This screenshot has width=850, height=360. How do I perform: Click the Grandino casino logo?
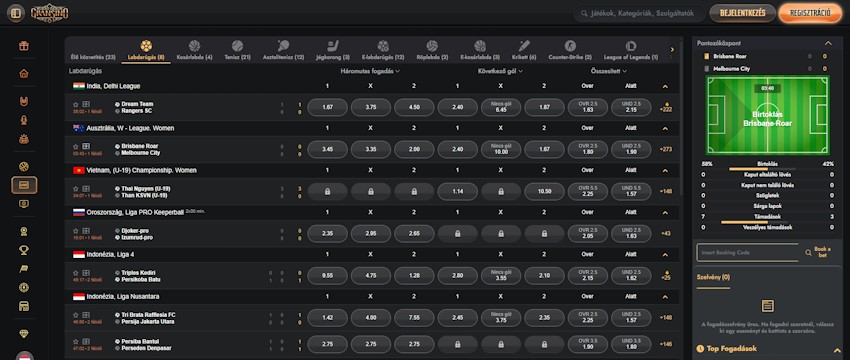coord(50,14)
